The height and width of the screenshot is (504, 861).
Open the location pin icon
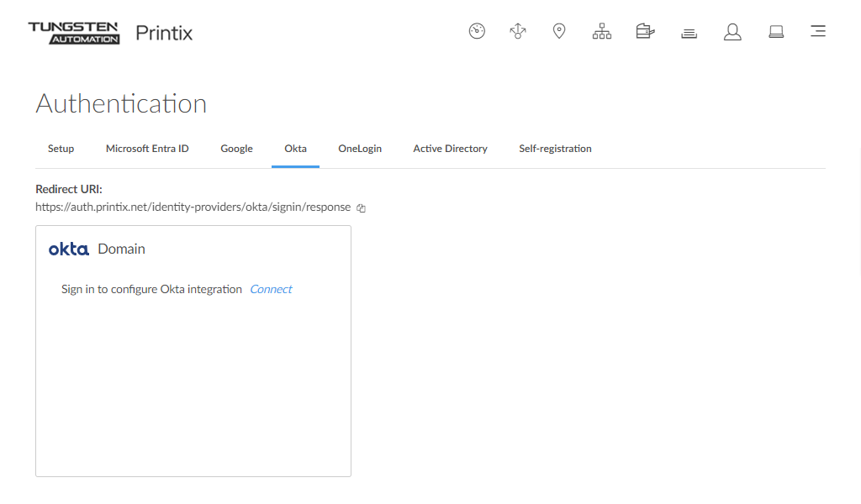559,32
